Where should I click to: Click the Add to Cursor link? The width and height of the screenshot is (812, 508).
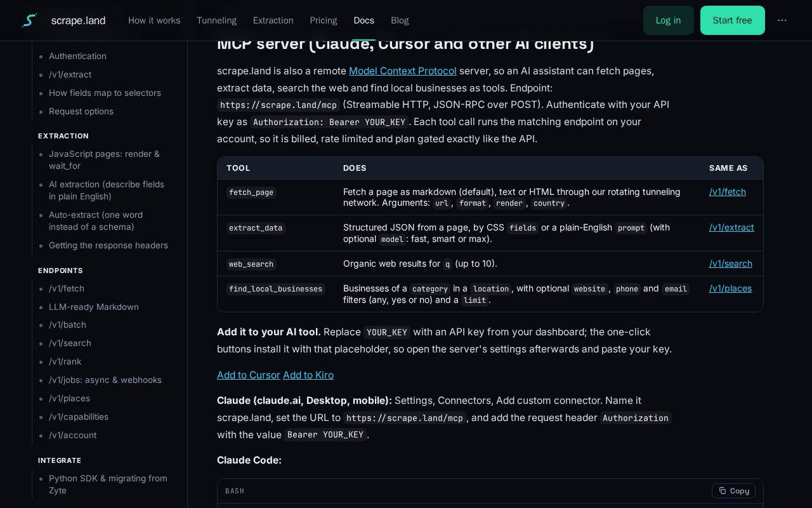[249, 375]
